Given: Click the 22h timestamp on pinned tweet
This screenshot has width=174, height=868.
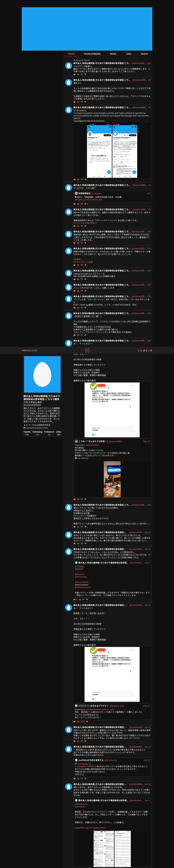Looking at the screenshot, I should [x=149, y=63].
